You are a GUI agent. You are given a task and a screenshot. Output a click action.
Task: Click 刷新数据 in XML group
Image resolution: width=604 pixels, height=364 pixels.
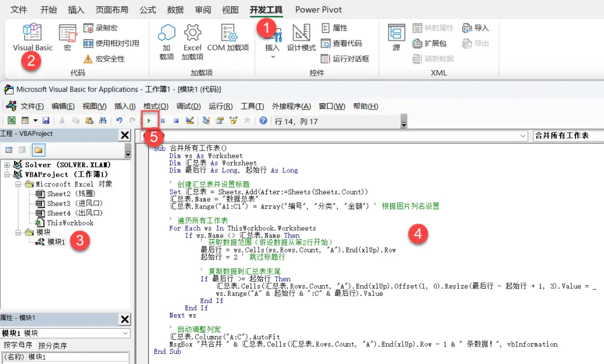tap(433, 59)
